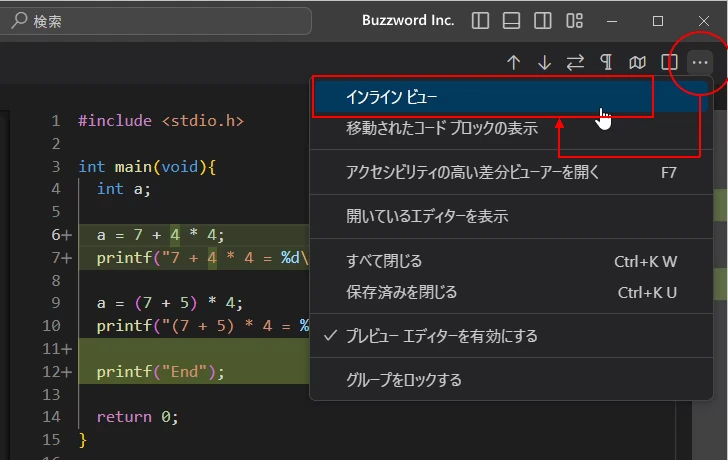Click line number 12 in gutter

click(x=52, y=372)
